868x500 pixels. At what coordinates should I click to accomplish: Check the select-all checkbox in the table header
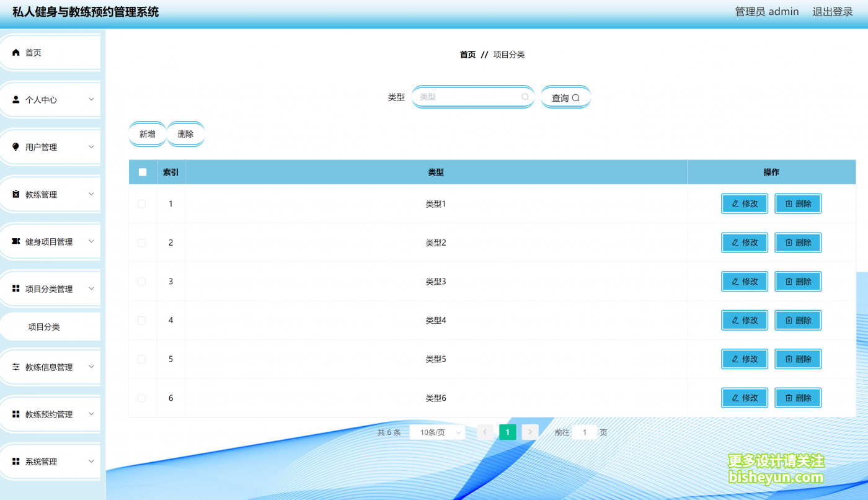[142, 172]
